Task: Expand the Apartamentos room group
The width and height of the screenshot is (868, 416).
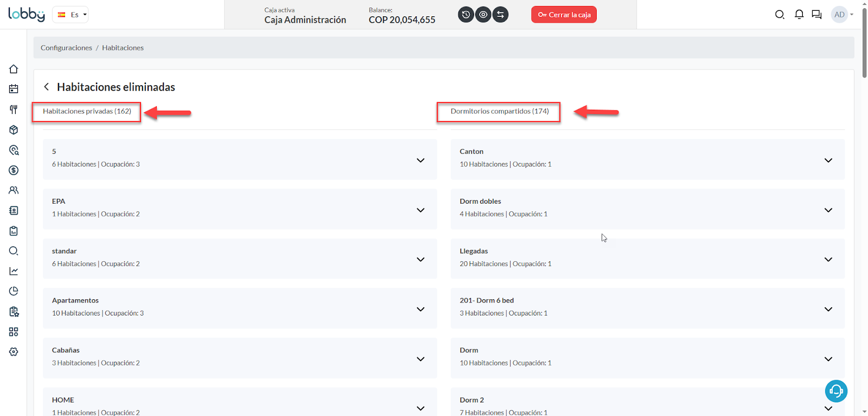Action: 420,309
